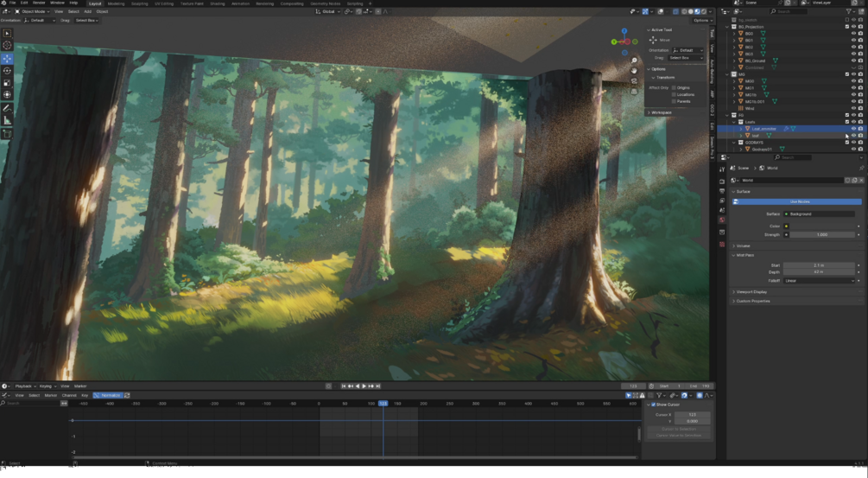This screenshot has width=868, height=478.
Task: Click the Use Nodes button
Action: (x=797, y=201)
